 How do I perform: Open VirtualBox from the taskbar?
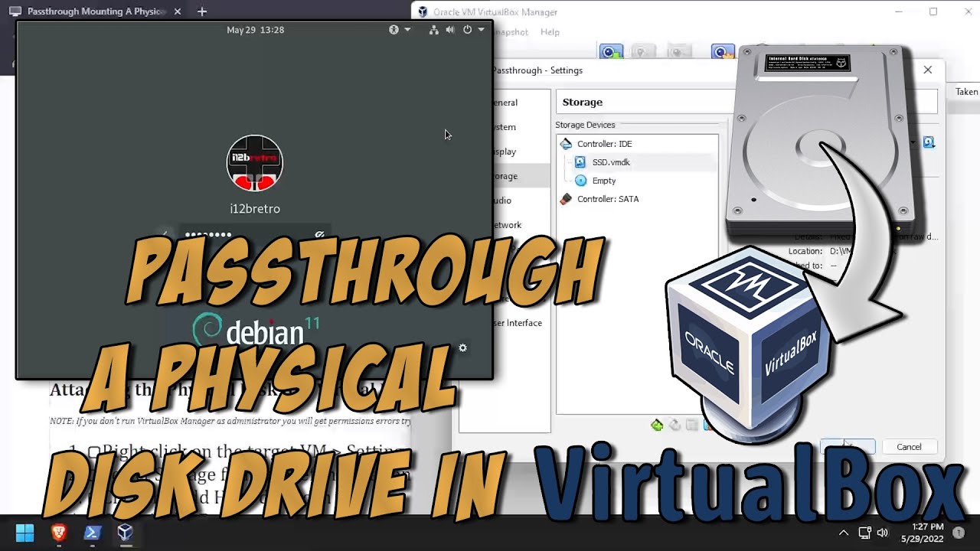(x=125, y=533)
